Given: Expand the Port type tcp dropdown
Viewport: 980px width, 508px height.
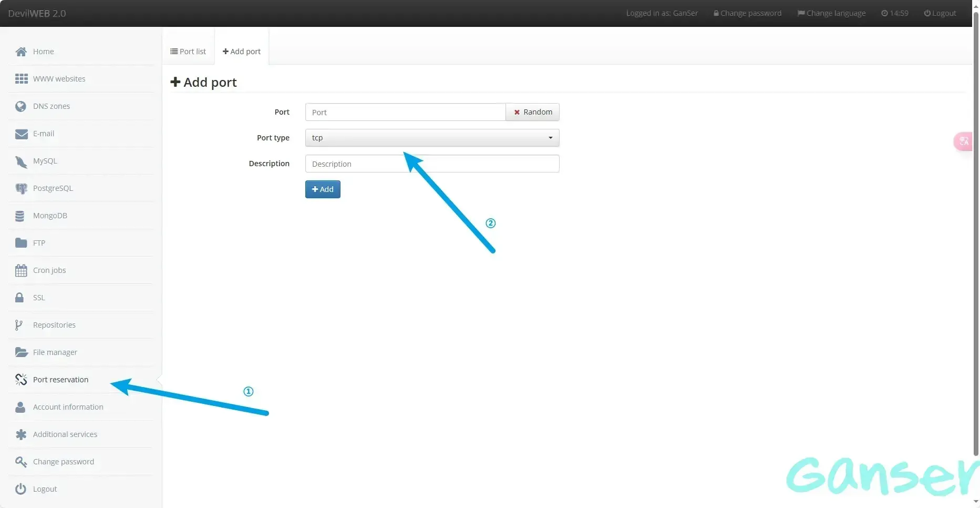Looking at the screenshot, I should pyautogui.click(x=432, y=138).
